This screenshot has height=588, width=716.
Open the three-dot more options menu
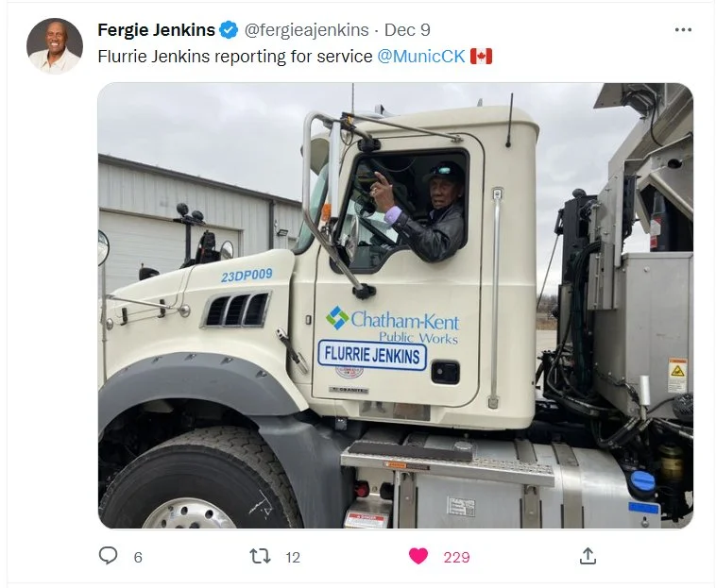[683, 29]
